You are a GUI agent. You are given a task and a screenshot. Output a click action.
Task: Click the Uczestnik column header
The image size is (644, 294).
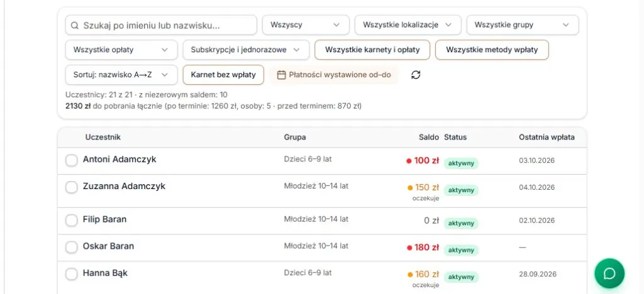103,137
